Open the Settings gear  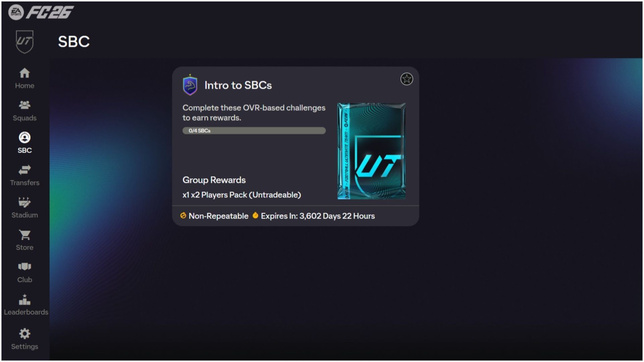pyautogui.click(x=24, y=339)
